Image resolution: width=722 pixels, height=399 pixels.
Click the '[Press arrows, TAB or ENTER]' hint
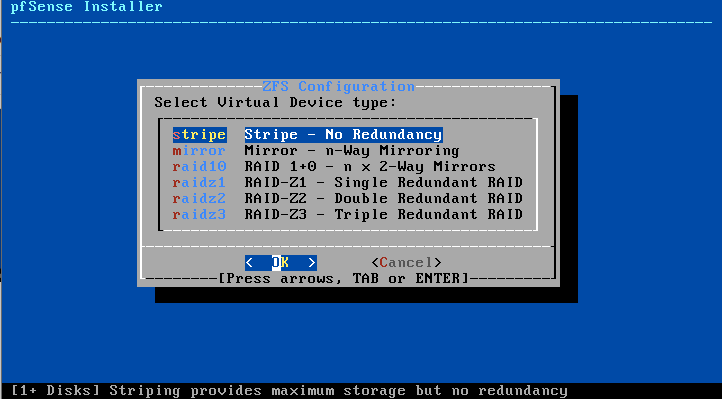click(x=343, y=278)
